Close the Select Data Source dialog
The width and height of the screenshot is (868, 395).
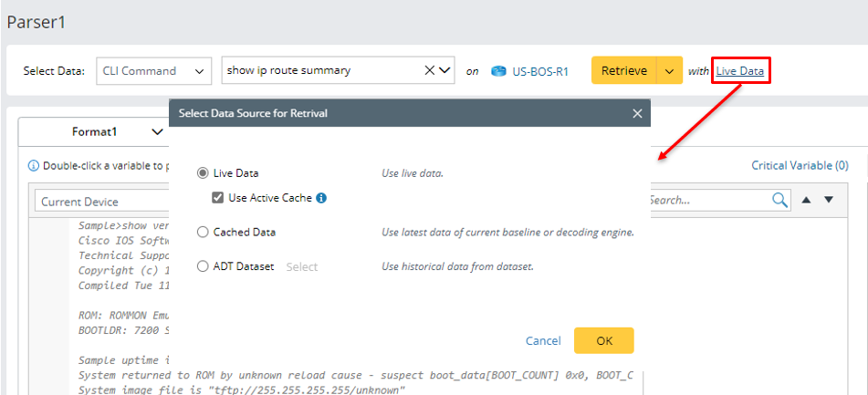coord(637,113)
